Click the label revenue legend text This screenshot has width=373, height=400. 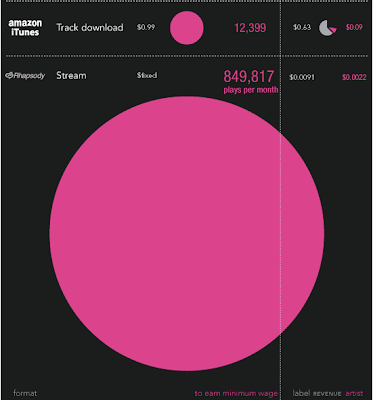click(317, 393)
